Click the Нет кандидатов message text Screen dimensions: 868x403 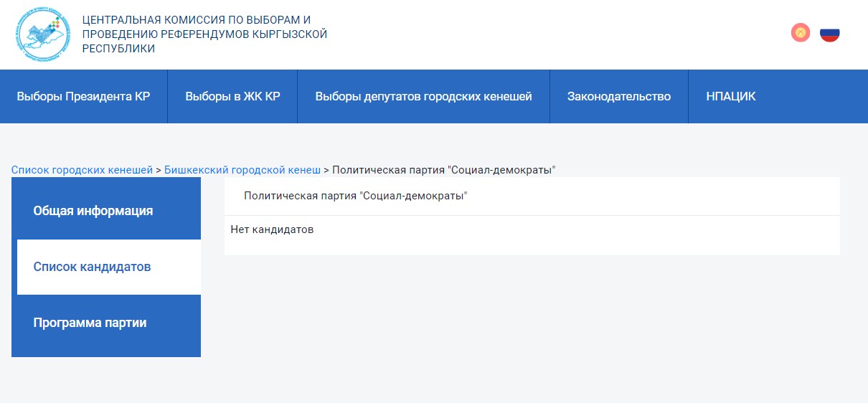(x=272, y=230)
